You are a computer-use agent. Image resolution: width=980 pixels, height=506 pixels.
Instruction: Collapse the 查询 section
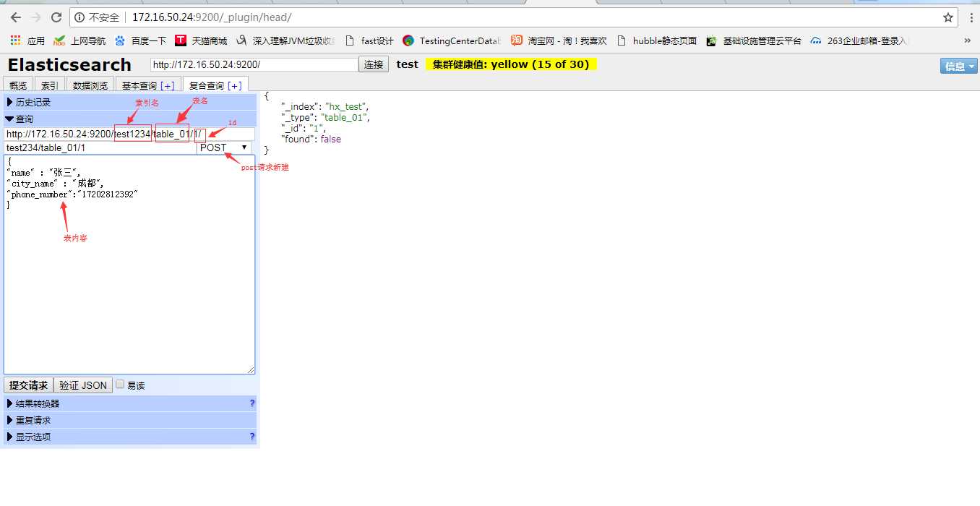[x=130, y=119]
